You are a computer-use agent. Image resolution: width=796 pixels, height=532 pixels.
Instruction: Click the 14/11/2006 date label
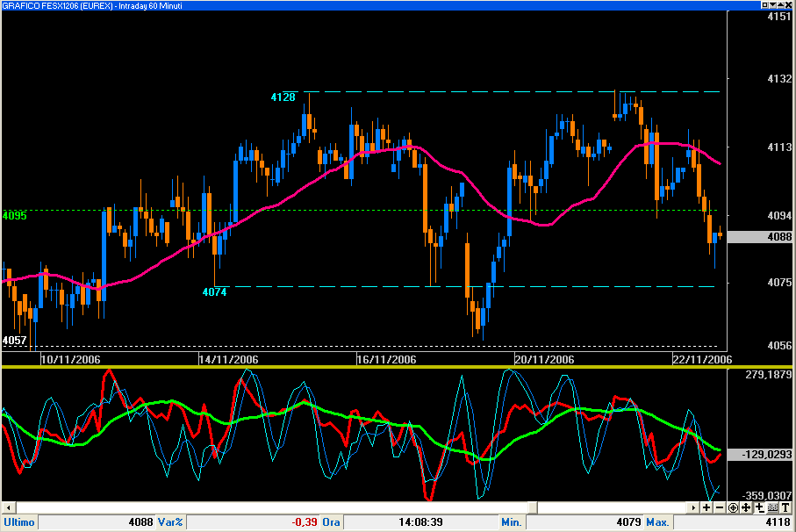pyautogui.click(x=228, y=359)
